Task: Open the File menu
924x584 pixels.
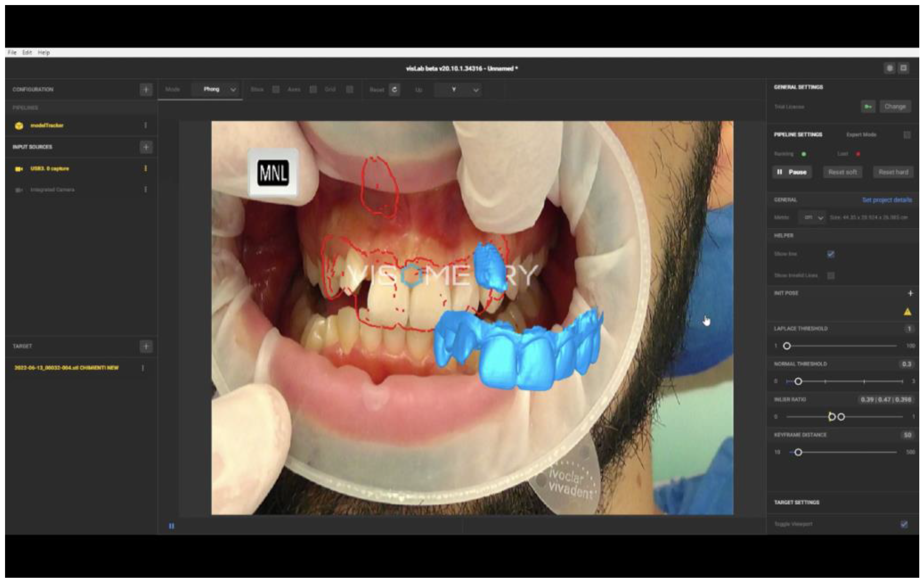Action: tap(12, 53)
